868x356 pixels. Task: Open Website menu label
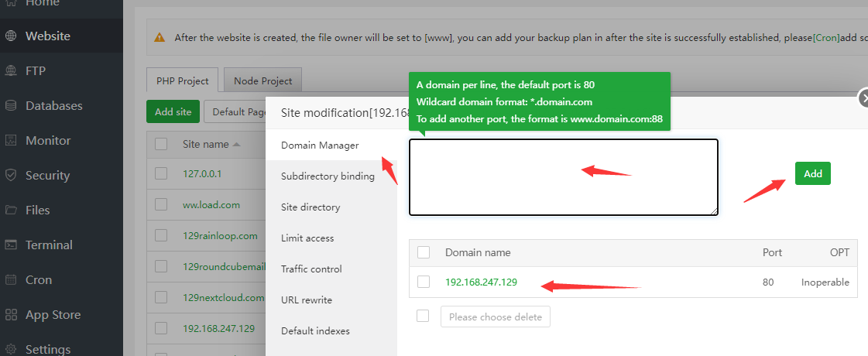(47, 36)
